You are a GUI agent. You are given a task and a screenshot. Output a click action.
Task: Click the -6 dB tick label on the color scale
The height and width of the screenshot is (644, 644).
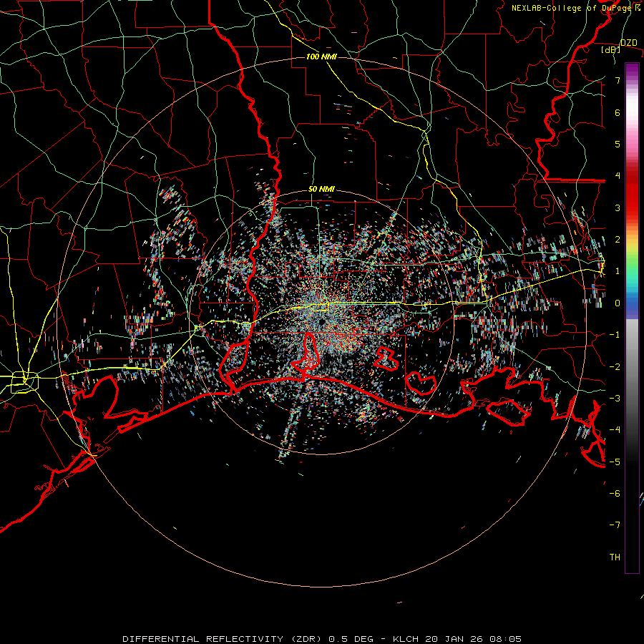tap(615, 494)
